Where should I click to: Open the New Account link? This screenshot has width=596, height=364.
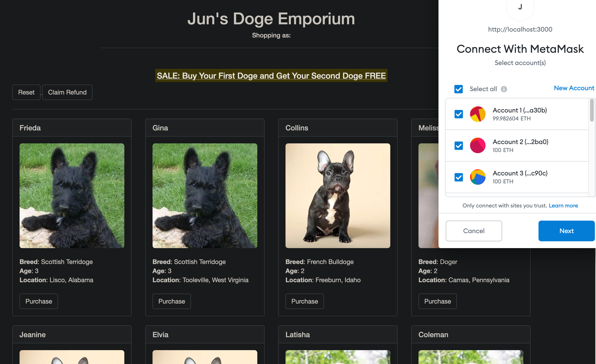point(574,88)
